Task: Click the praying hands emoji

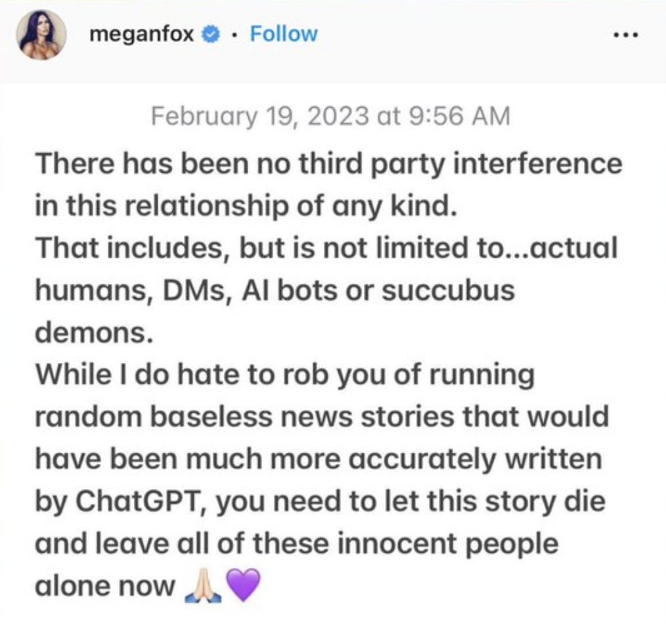Action: pyautogui.click(x=202, y=585)
